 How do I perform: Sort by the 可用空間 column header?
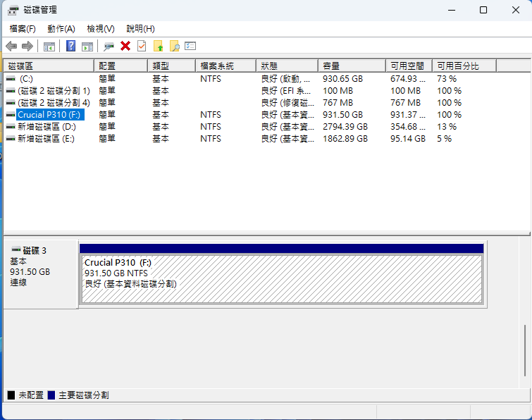tap(409, 66)
